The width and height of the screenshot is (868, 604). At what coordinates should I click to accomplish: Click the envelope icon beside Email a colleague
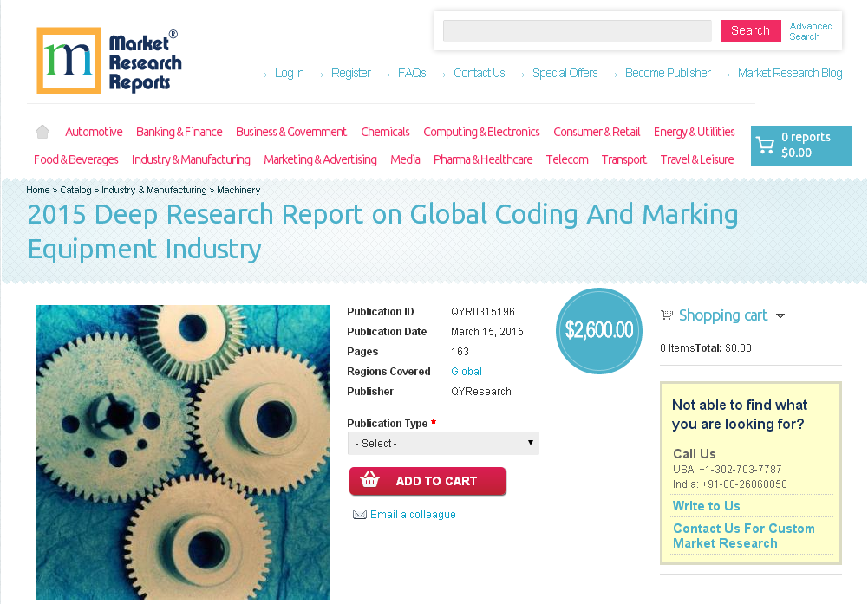(x=359, y=515)
